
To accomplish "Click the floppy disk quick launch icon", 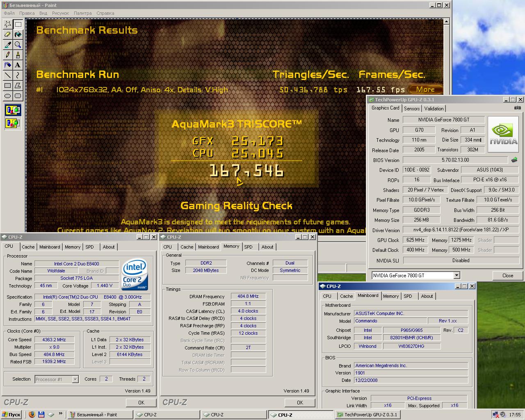I will (41, 415).
